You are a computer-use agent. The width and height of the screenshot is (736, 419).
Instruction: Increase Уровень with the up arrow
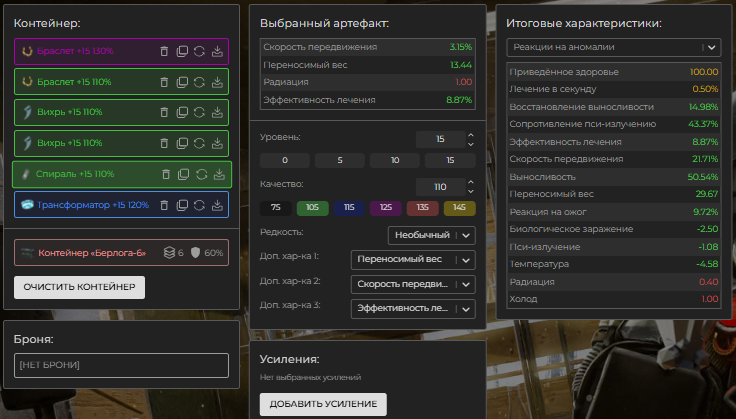[471, 135]
